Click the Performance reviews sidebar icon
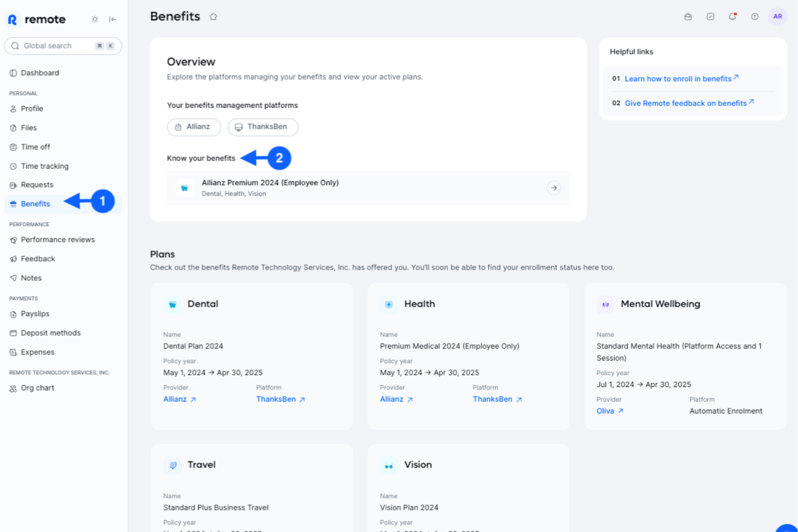This screenshot has width=798, height=532. pyautogui.click(x=13, y=240)
